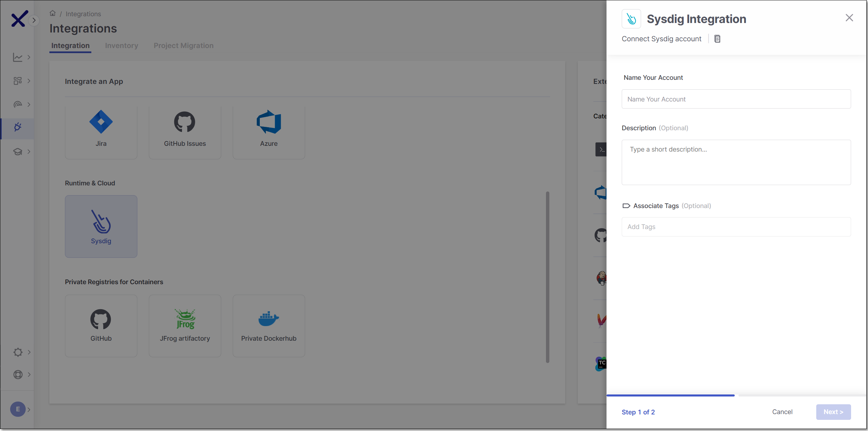The height and width of the screenshot is (431, 868).
Task: Select the Azure integration card
Action: (269, 132)
